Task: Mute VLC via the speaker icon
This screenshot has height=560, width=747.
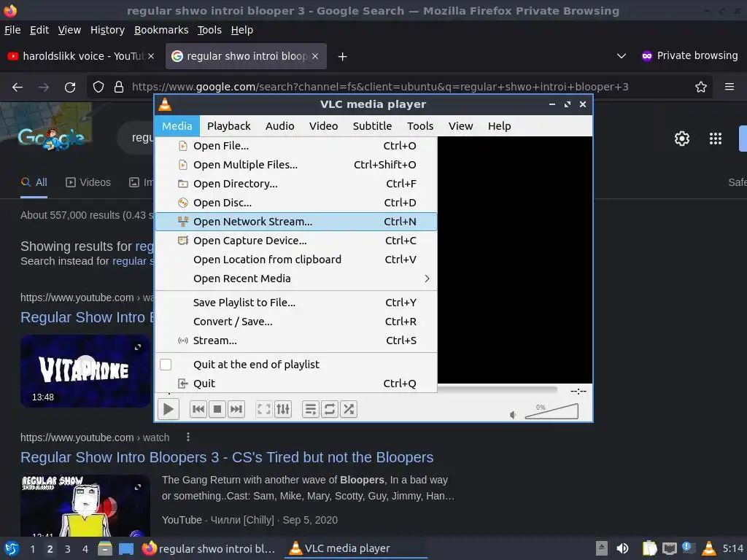Action: point(513,415)
